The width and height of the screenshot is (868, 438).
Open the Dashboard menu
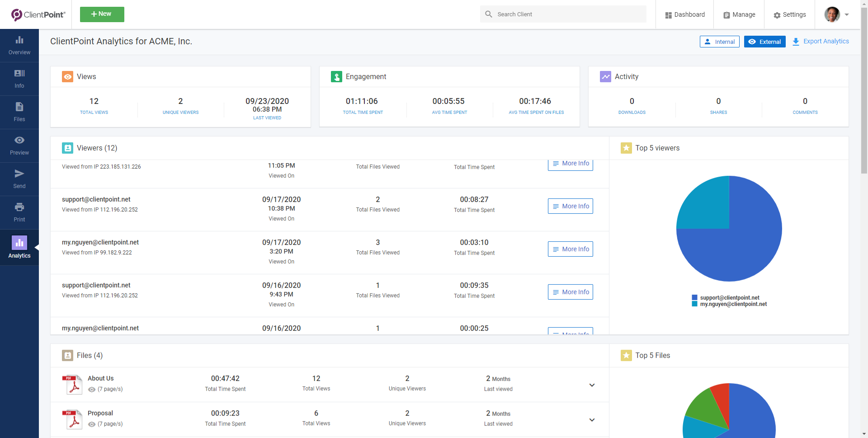pyautogui.click(x=685, y=14)
